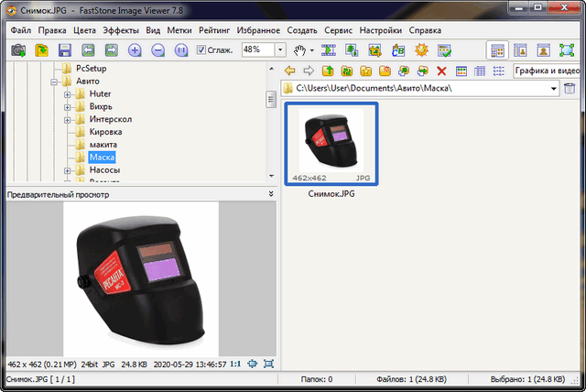Expand the Насосы folder node
Image resolution: width=586 pixels, height=392 pixels.
[67, 170]
